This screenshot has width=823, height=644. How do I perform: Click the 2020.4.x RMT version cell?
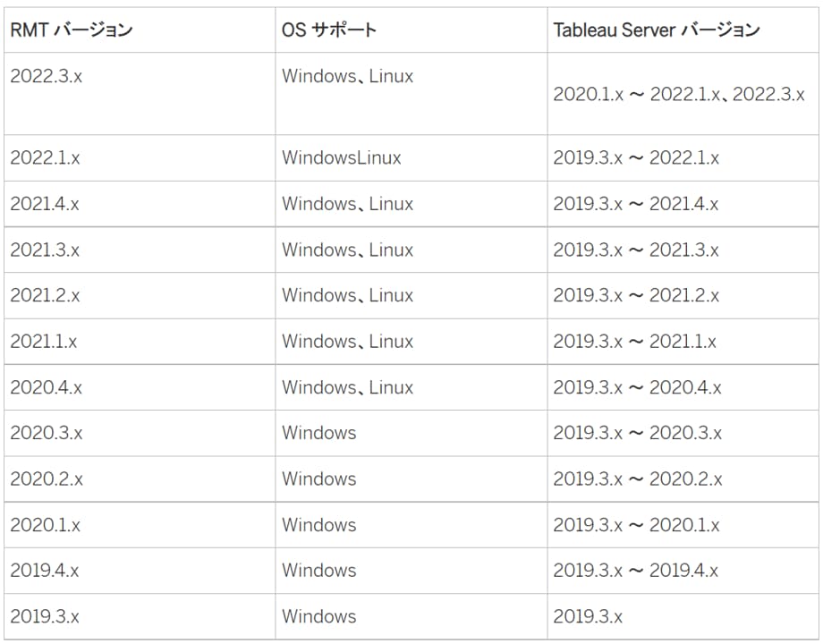140,387
